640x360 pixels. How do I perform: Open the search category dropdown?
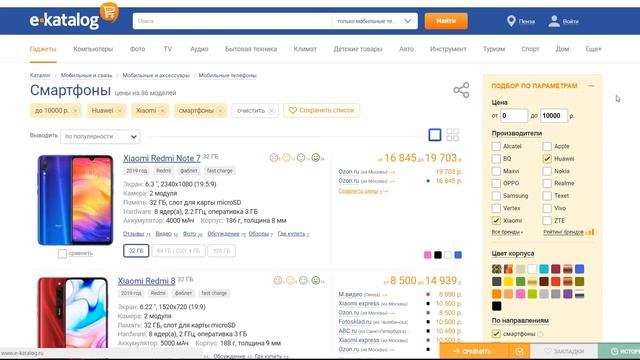point(374,21)
